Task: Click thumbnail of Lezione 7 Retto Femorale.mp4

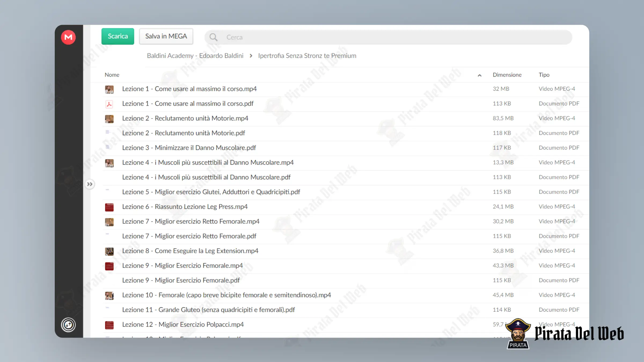Action: coord(109,222)
